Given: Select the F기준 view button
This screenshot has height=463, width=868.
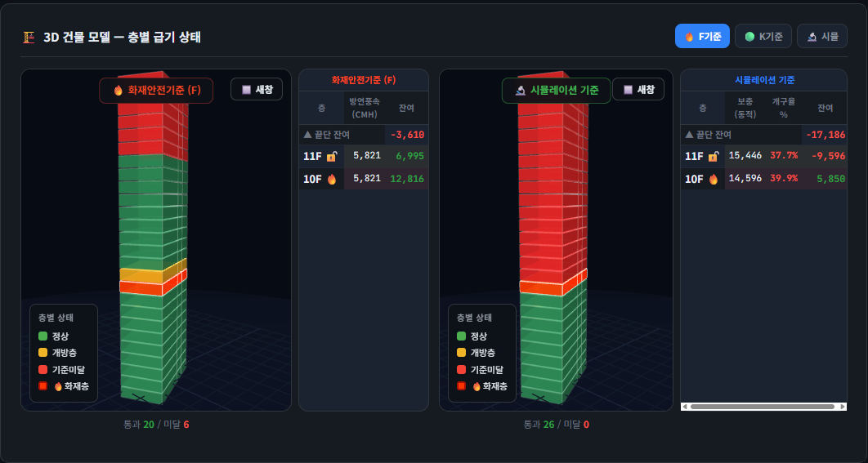Looking at the screenshot, I should tap(702, 37).
